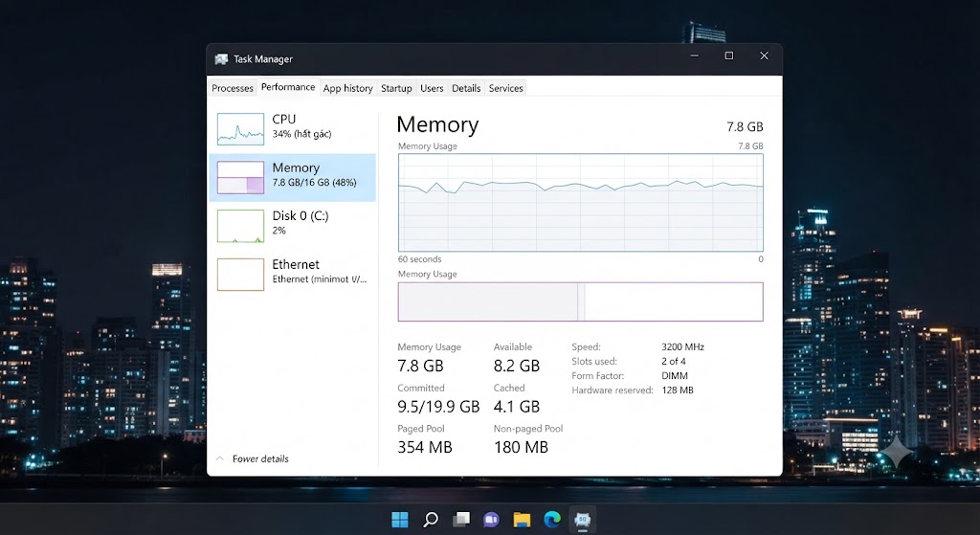The height and width of the screenshot is (535, 980).
Task: Click the Task Manager title bar icon
Action: point(221,59)
